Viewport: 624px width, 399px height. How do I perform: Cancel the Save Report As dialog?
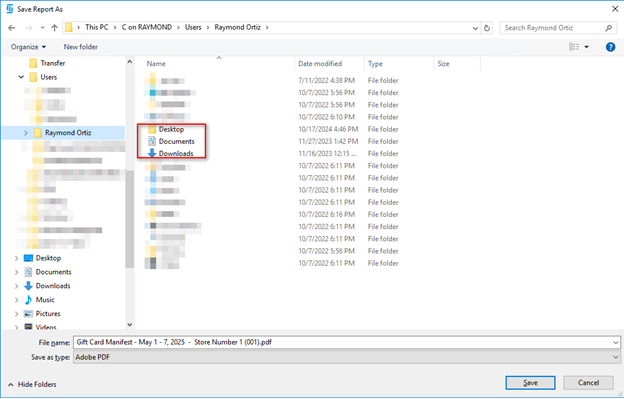pos(588,383)
